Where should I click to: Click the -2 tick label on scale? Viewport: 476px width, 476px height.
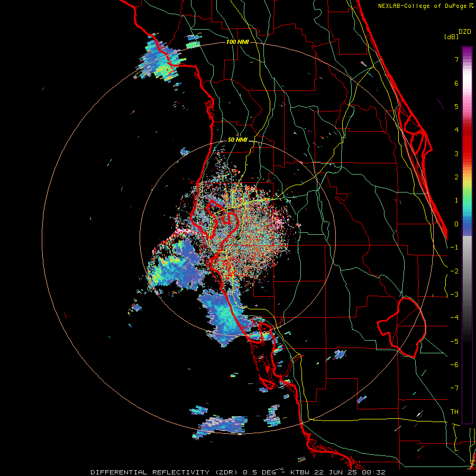click(454, 271)
